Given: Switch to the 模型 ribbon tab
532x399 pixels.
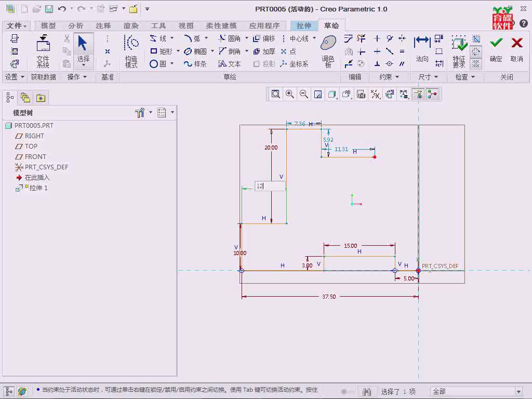Looking at the screenshot, I should tap(48, 25).
